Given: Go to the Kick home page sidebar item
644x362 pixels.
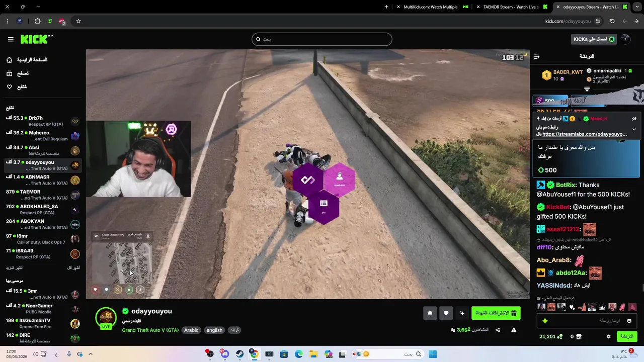Looking at the screenshot, I should click(27, 60).
